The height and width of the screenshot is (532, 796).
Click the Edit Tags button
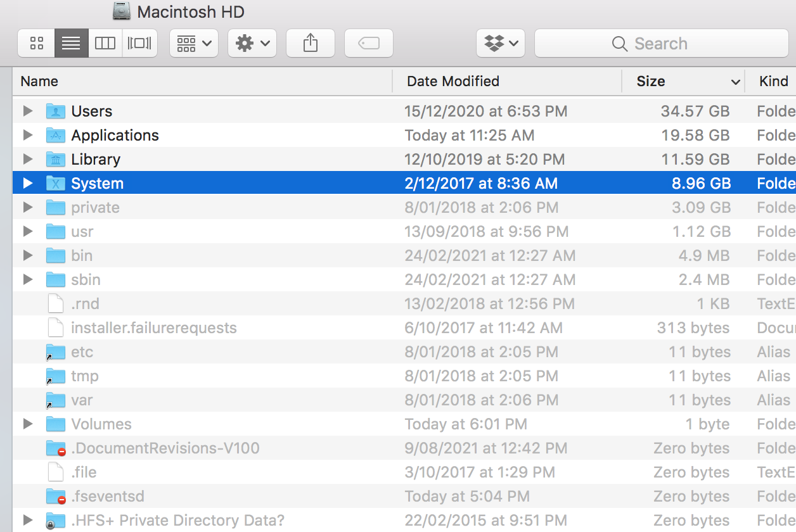(369, 44)
